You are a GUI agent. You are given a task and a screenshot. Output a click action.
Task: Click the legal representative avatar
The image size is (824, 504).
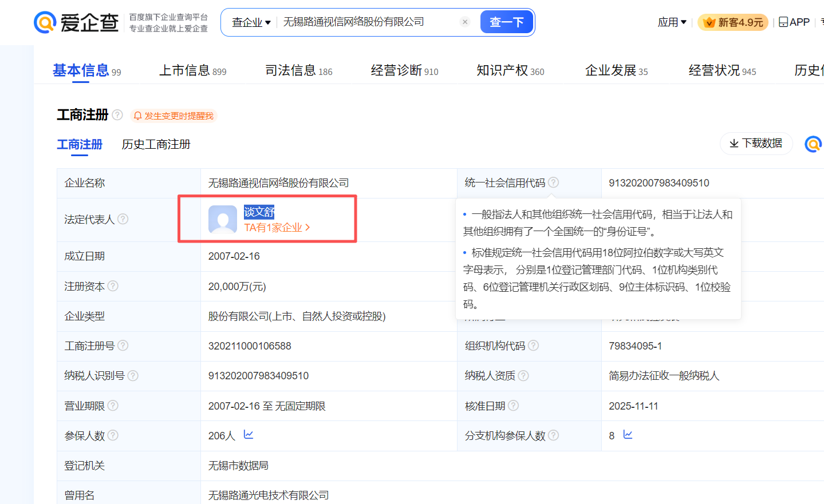pos(223,220)
